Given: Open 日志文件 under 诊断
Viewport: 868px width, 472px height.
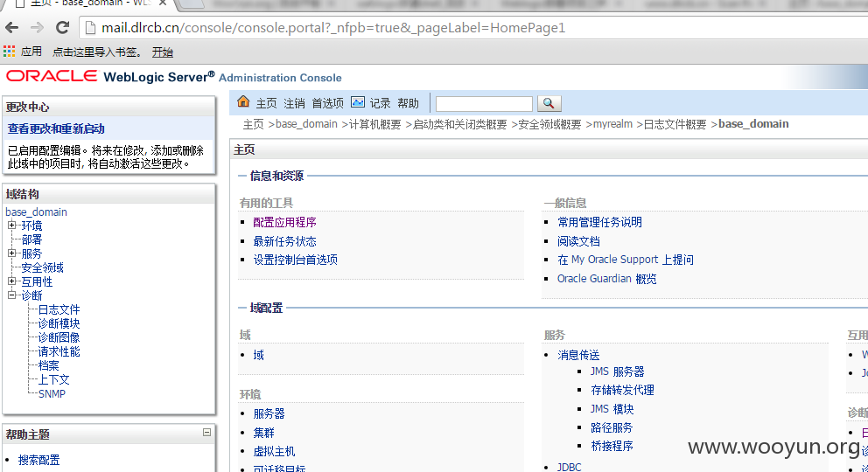Looking at the screenshot, I should [x=59, y=309].
